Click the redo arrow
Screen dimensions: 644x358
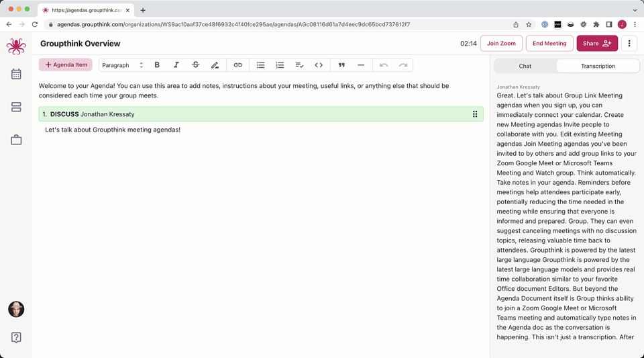coord(403,65)
